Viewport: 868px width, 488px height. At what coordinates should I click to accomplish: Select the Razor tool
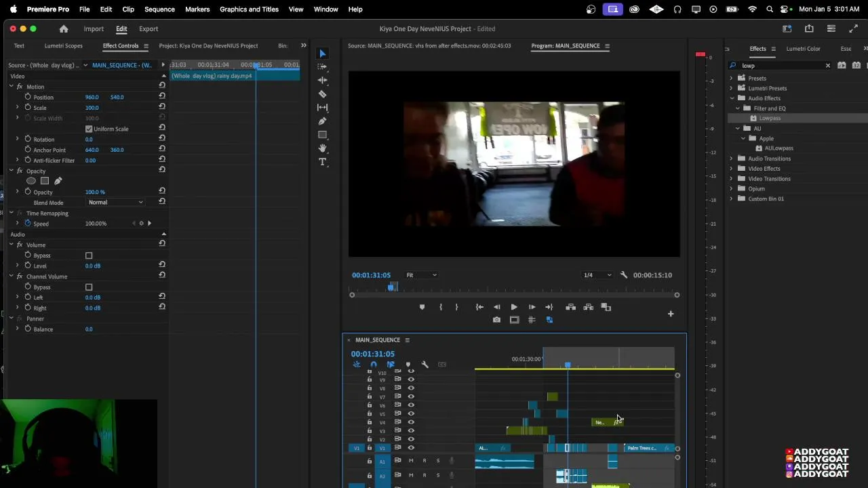[x=323, y=94]
